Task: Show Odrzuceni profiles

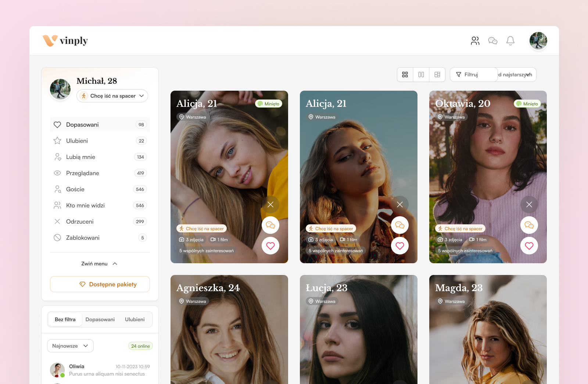Action: (100, 222)
